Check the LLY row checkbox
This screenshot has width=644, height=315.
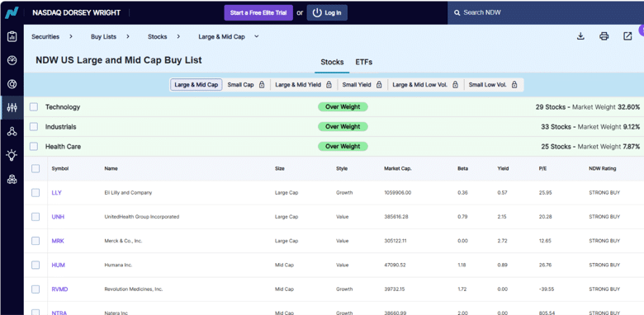tap(36, 193)
